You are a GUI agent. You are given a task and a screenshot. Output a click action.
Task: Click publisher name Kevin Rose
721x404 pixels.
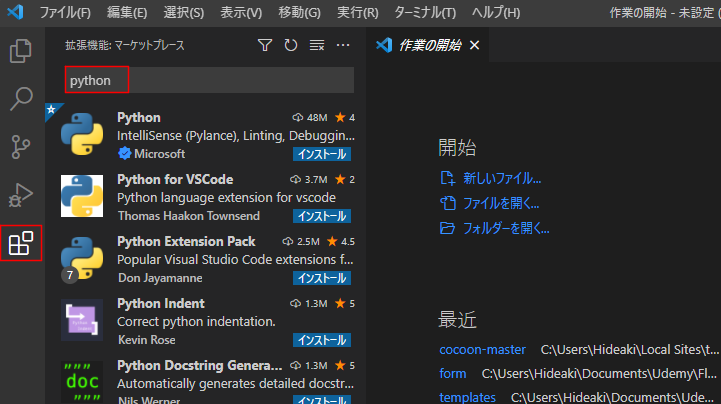147,340
